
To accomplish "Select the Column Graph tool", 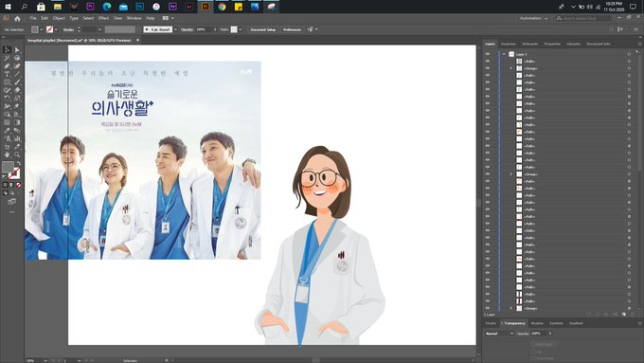I will point(17,138).
